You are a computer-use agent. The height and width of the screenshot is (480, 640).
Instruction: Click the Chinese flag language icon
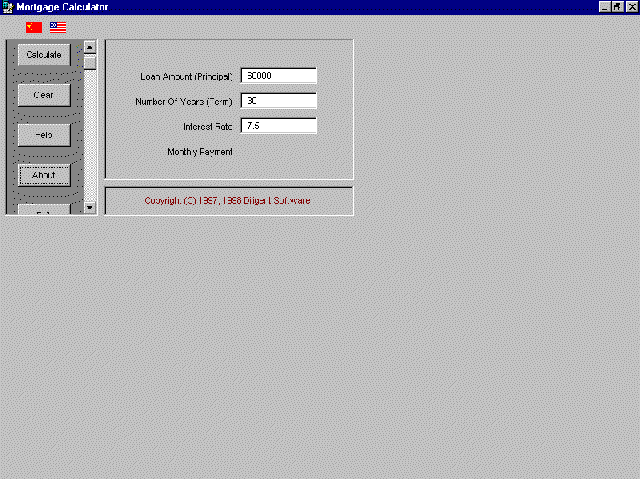(x=34, y=27)
